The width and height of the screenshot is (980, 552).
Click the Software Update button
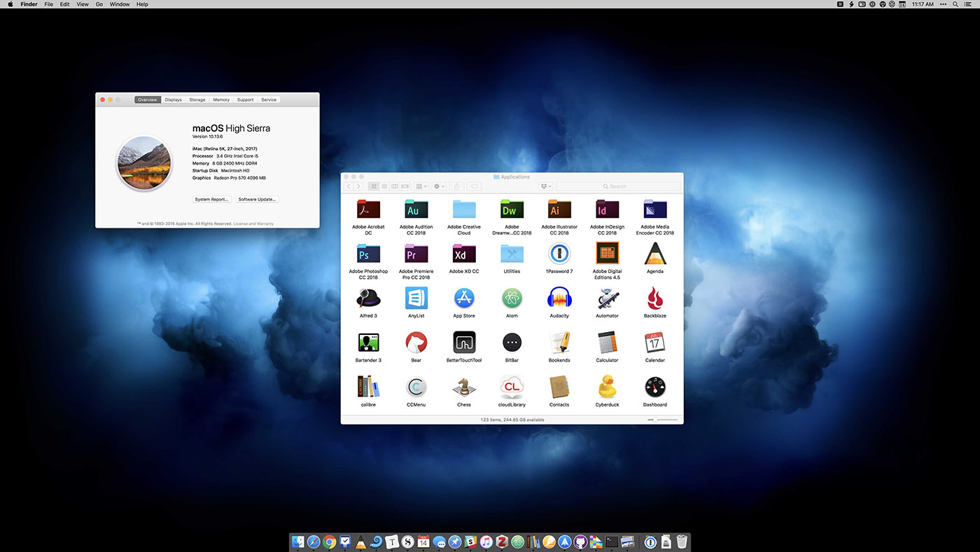coord(257,199)
